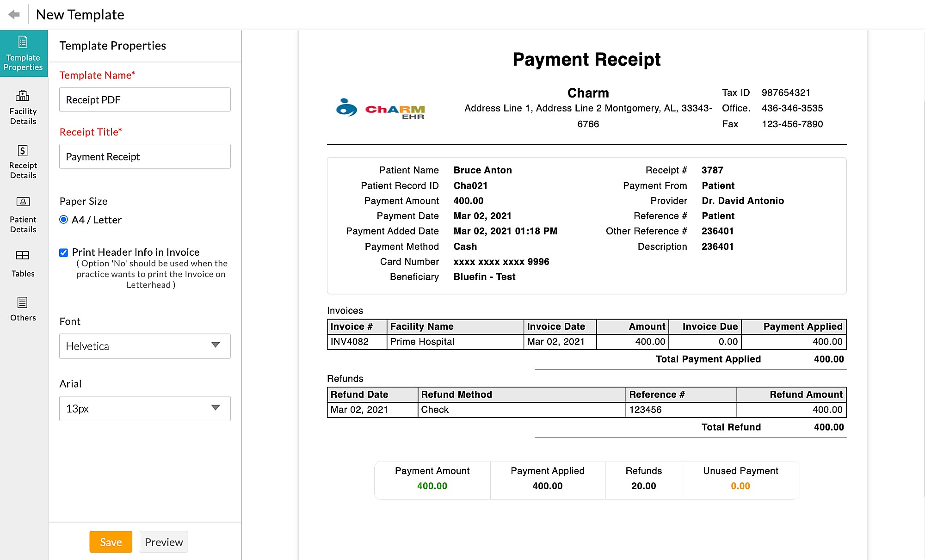The height and width of the screenshot is (560, 925).
Task: Click the ChARM EHR logo on the receipt
Action: click(x=380, y=110)
